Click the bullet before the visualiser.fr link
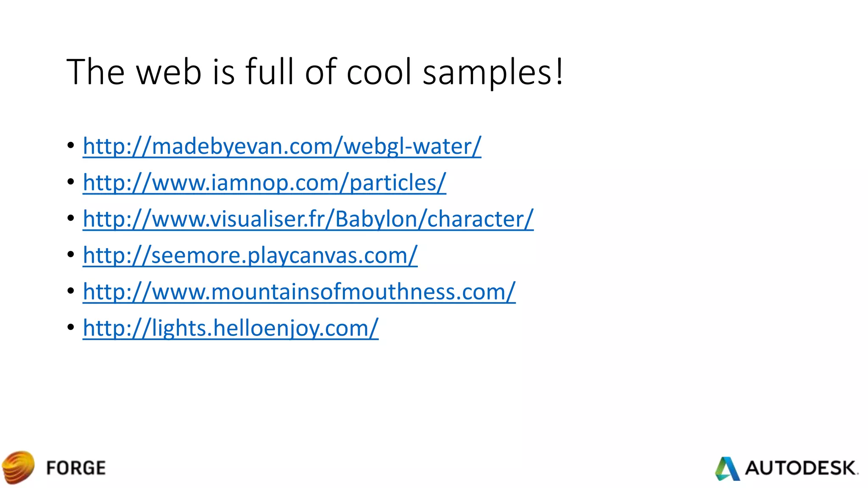Image resolution: width=868 pixels, height=488 pixels. [x=71, y=219]
